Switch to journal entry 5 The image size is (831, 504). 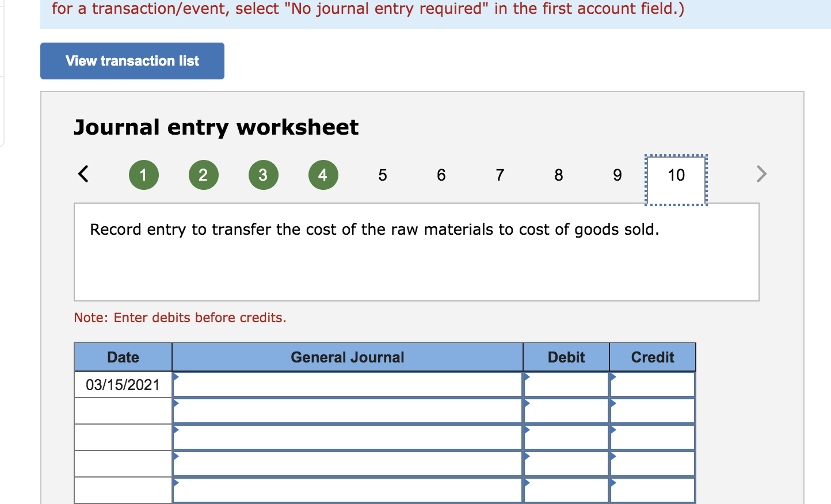[x=383, y=175]
